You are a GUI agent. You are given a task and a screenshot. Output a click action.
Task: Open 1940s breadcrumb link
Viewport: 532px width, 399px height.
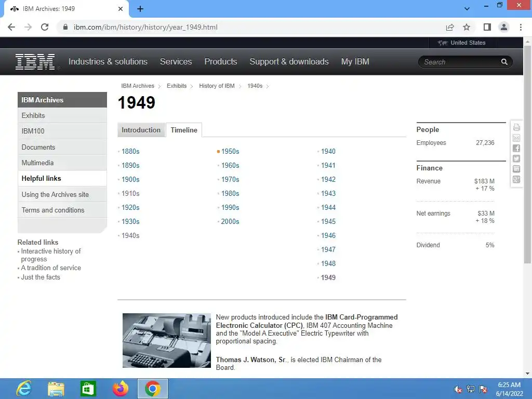(x=255, y=86)
